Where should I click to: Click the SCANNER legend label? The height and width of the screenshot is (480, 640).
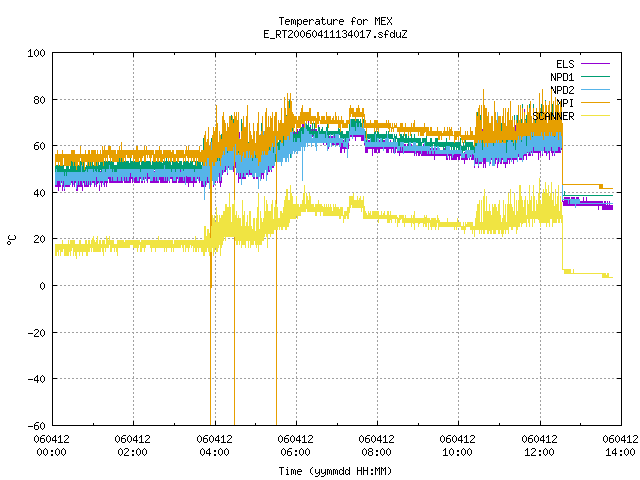coord(553,116)
